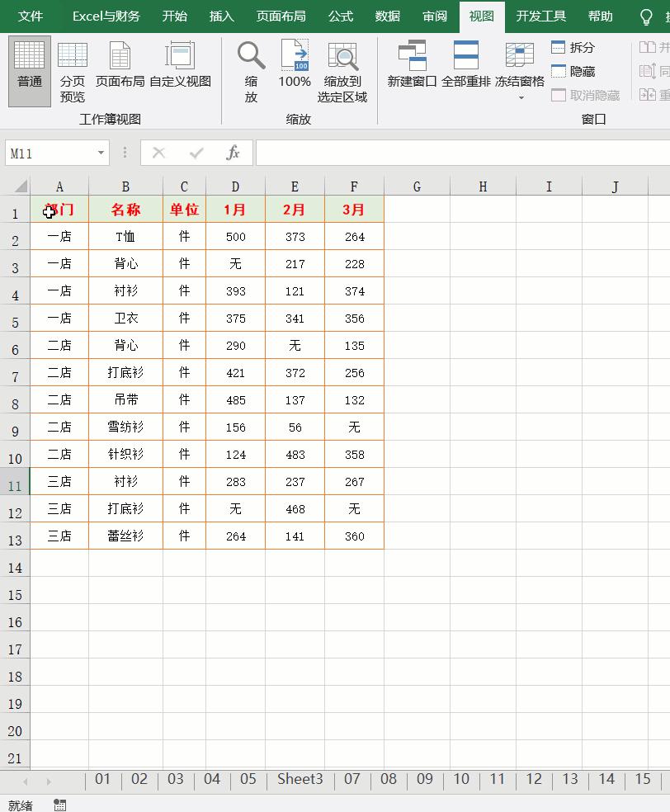Switch to the 开发工具 ribbon tab
Image resolution: width=670 pixels, height=812 pixels.
pos(540,17)
